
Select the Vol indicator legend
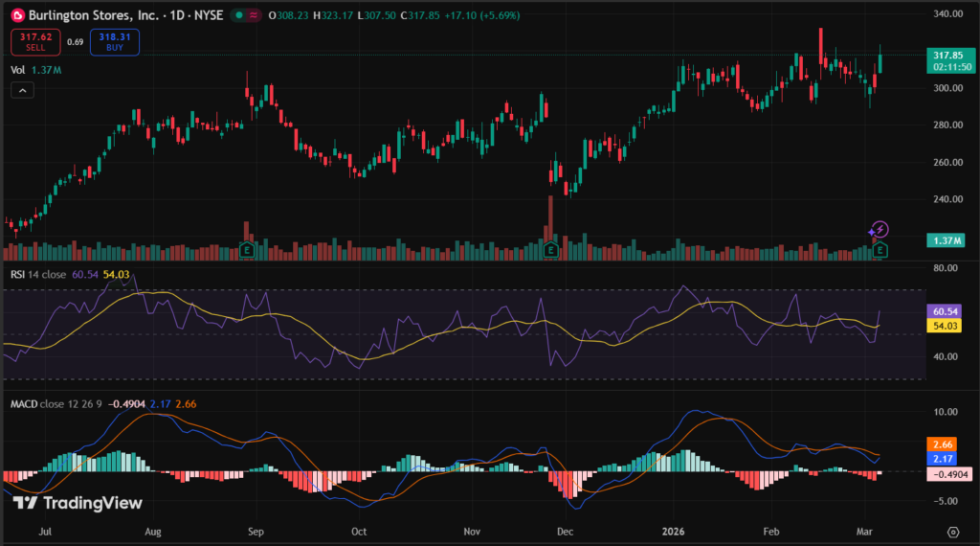pos(17,70)
